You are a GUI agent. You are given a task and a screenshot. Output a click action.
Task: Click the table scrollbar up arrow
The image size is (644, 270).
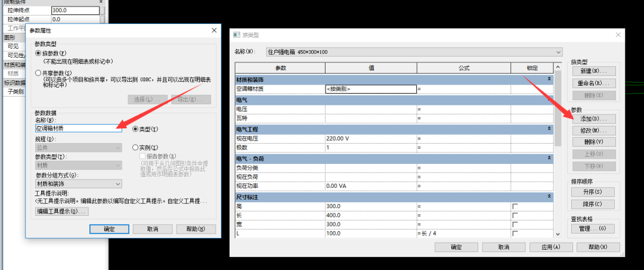558,67
